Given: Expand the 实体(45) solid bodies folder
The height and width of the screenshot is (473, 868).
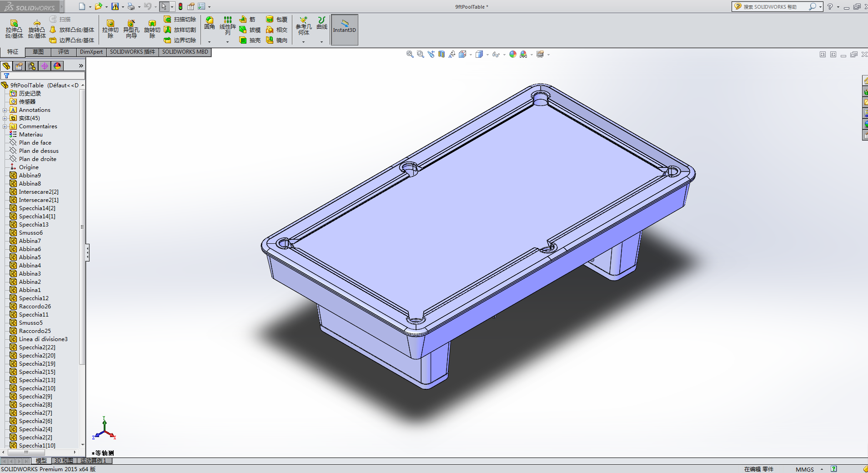Looking at the screenshot, I should coord(5,118).
